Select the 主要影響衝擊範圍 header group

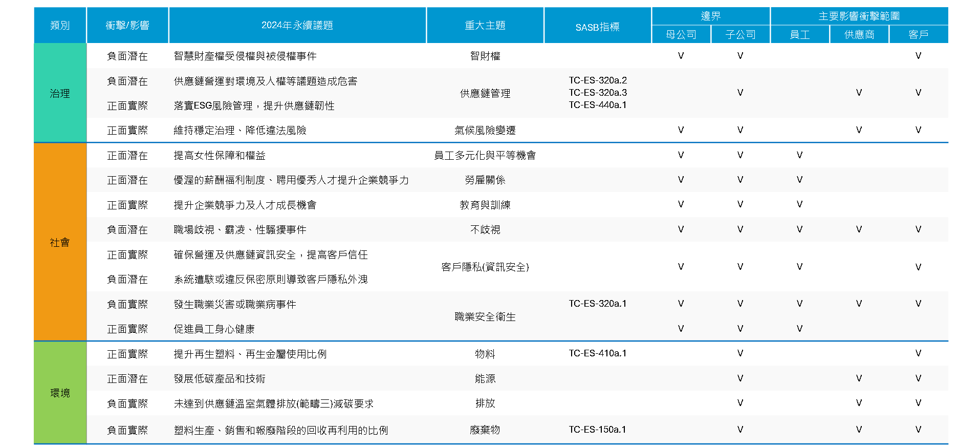pos(859,16)
